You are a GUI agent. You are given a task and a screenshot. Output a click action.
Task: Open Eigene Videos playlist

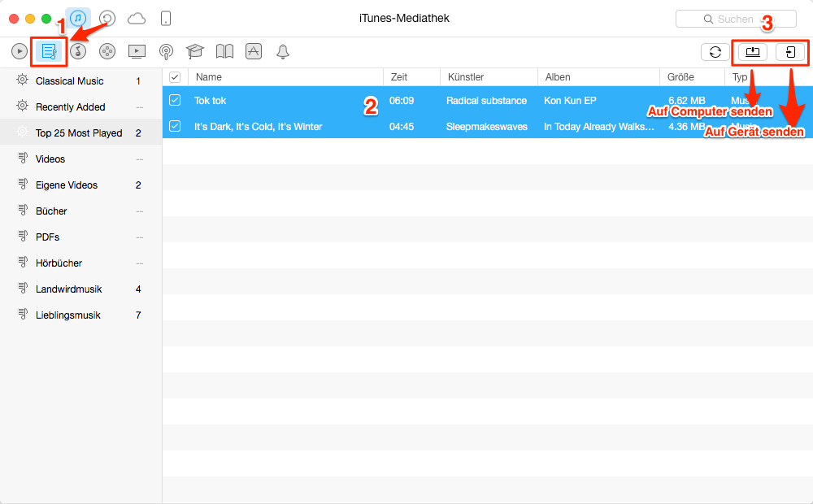click(80, 185)
